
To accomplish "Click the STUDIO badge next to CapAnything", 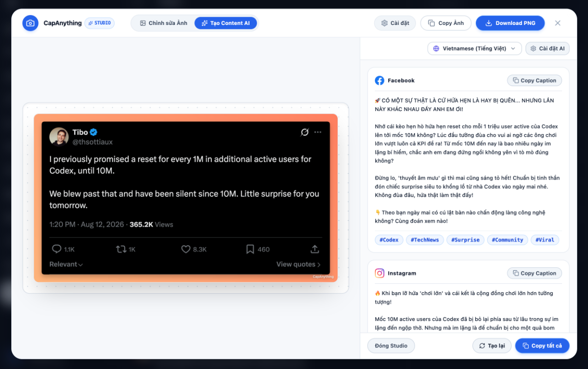I will point(99,23).
